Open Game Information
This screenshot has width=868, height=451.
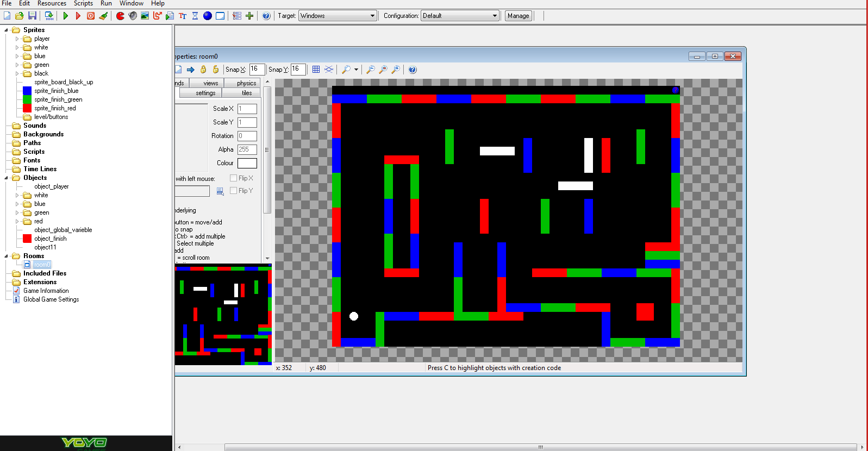[46, 291]
